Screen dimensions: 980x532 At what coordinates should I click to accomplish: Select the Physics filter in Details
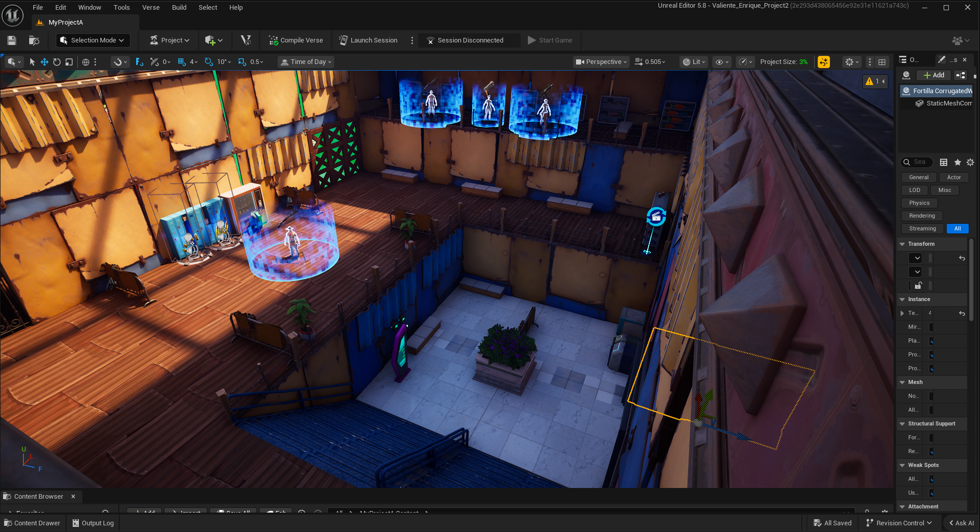920,203
